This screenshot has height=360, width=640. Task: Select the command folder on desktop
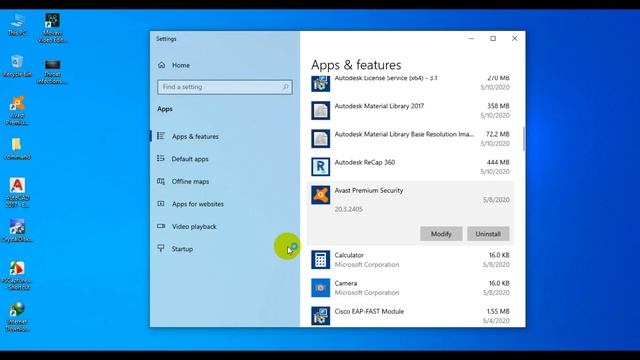(17, 149)
